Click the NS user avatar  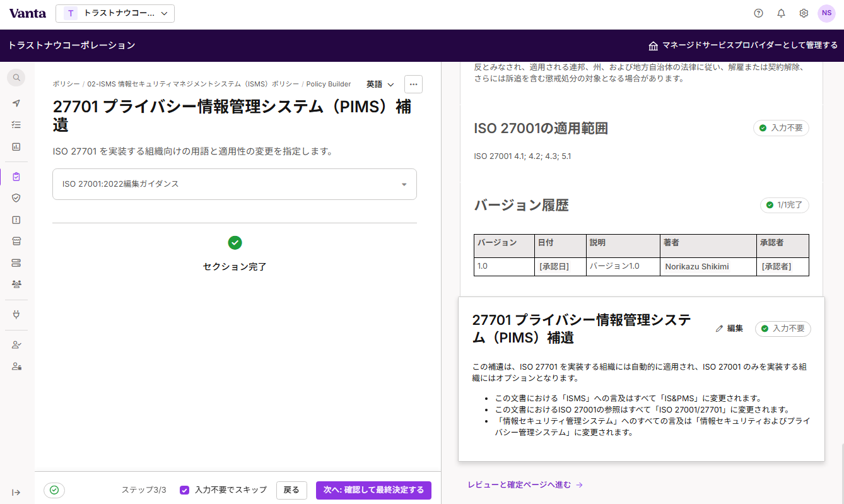click(826, 13)
